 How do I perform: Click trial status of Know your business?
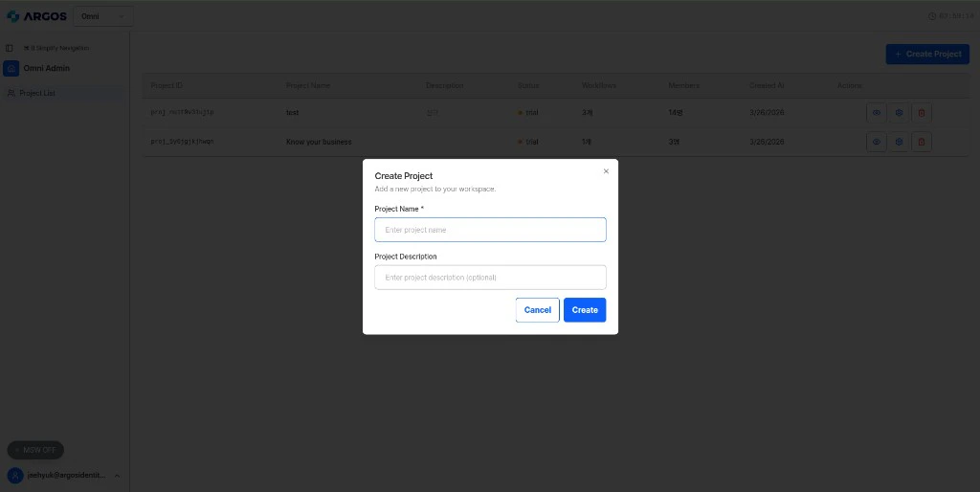coord(528,142)
